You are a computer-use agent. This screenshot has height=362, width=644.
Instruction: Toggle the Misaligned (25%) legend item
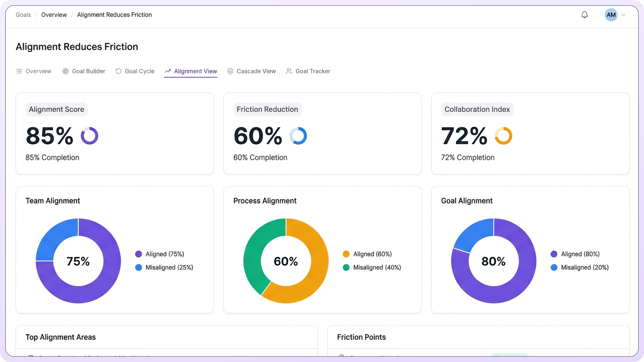point(169,267)
